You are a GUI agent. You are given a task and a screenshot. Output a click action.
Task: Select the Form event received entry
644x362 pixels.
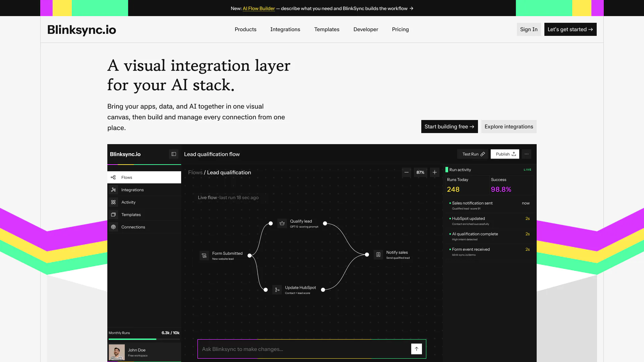(489, 252)
